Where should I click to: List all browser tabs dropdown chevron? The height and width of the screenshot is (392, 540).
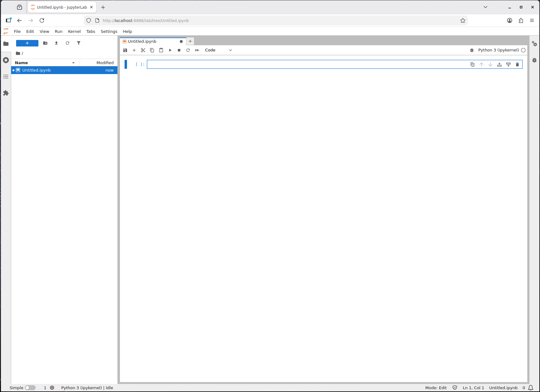pyautogui.click(x=485, y=7)
